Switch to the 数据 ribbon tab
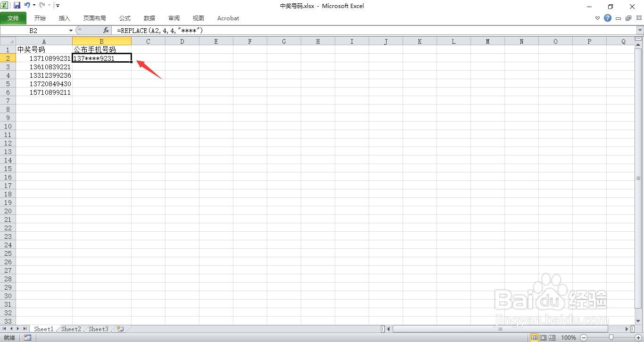This screenshot has width=644, height=342. [x=149, y=18]
